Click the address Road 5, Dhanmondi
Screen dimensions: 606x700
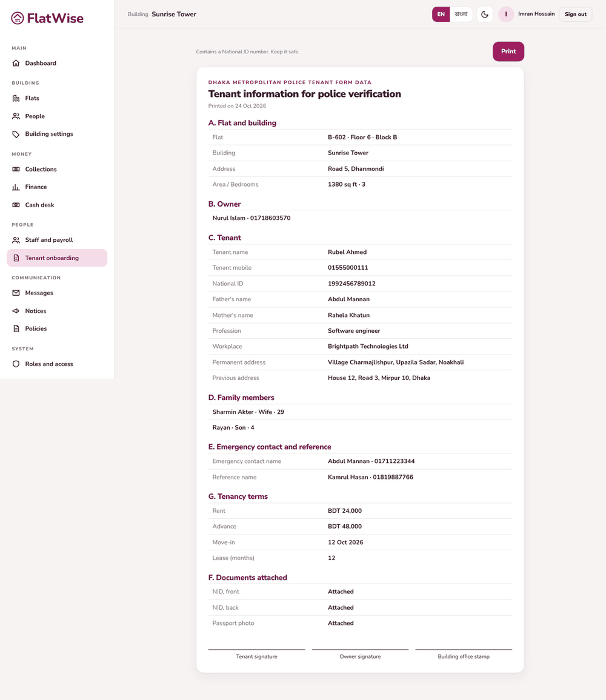click(x=356, y=168)
